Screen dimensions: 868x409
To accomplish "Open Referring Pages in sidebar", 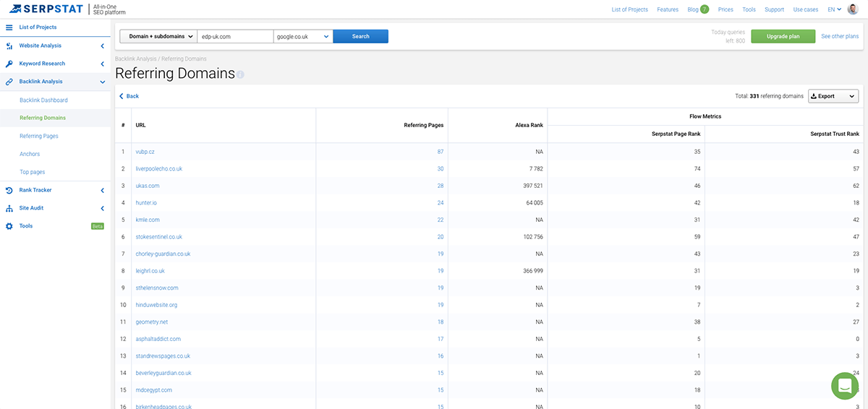I will tap(39, 136).
